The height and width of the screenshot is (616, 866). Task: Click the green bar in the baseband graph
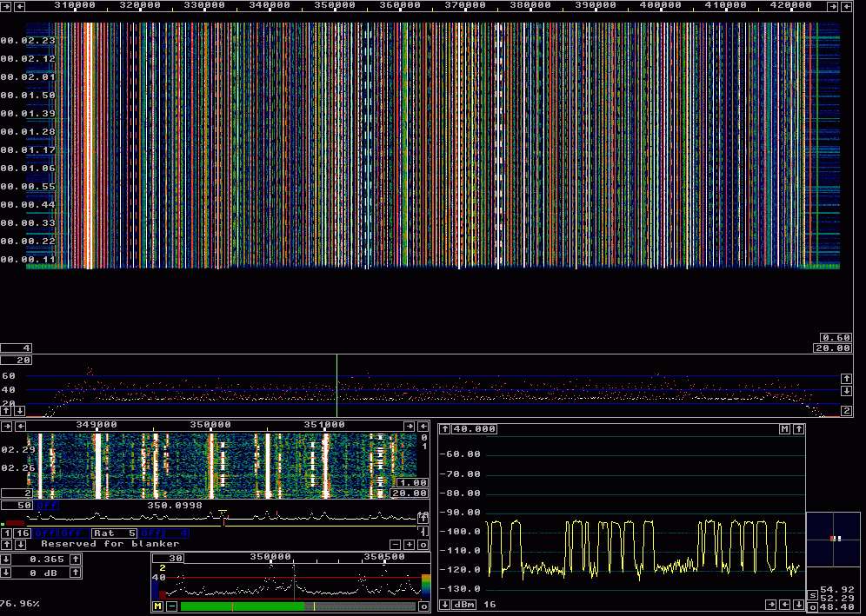tap(242, 606)
